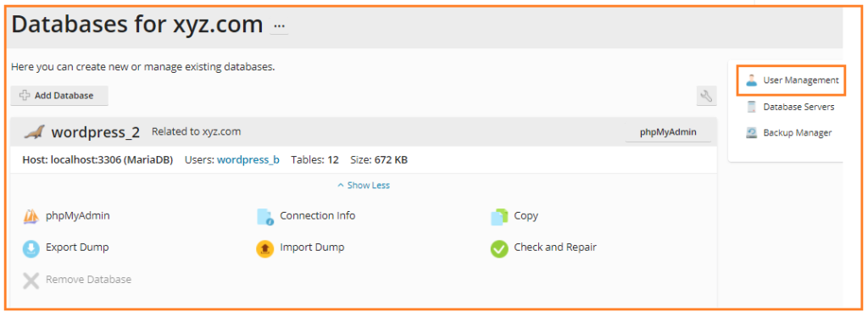Click the phpMyAdmin button in the header
Screen dimensions: 868x317
[668, 132]
